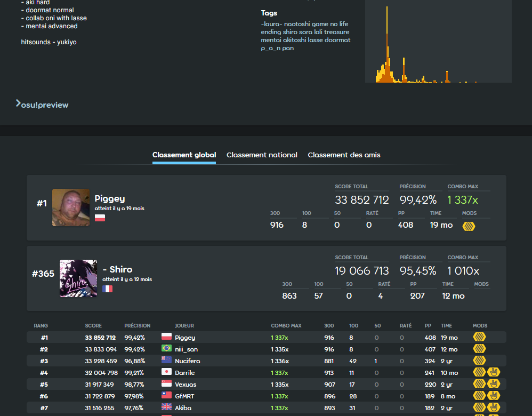Click 'atteint il y a 19 mois' text
The width and height of the screenshot is (532, 416).
point(119,209)
